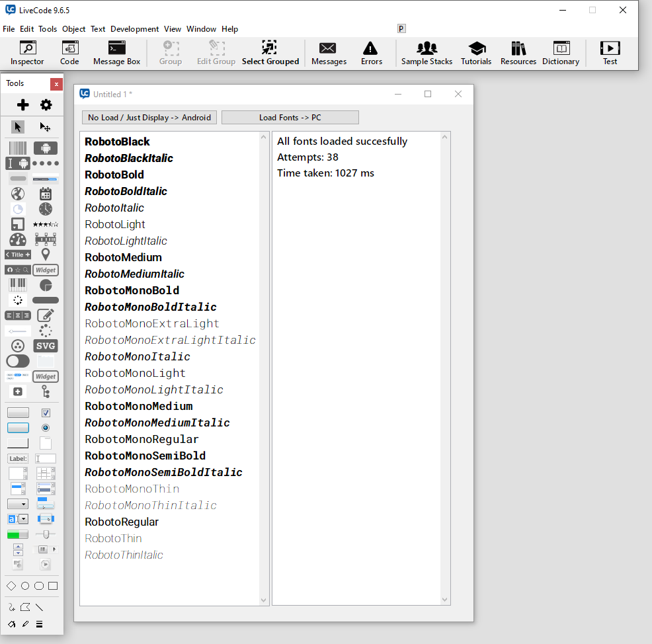Close the Tools palette

coord(56,84)
